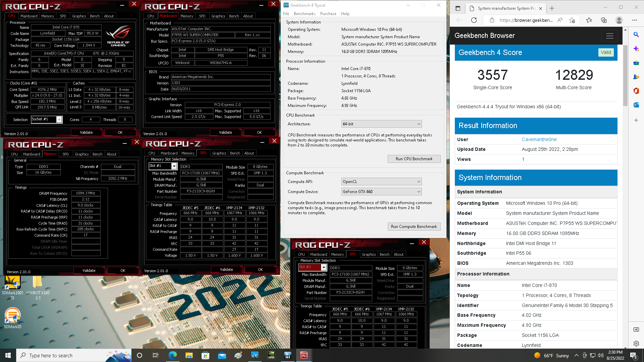Open the Shopping tools icon in Edge sidebar
This screenshot has width=644, height=362.
636,63
